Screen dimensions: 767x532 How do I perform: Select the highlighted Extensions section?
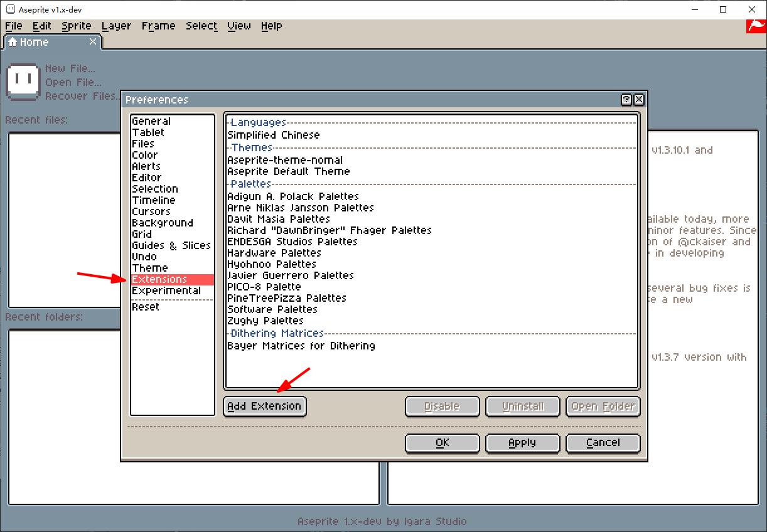click(x=173, y=279)
